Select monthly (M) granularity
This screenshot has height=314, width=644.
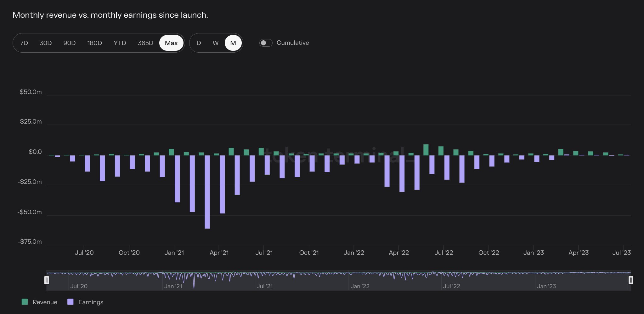(x=233, y=43)
